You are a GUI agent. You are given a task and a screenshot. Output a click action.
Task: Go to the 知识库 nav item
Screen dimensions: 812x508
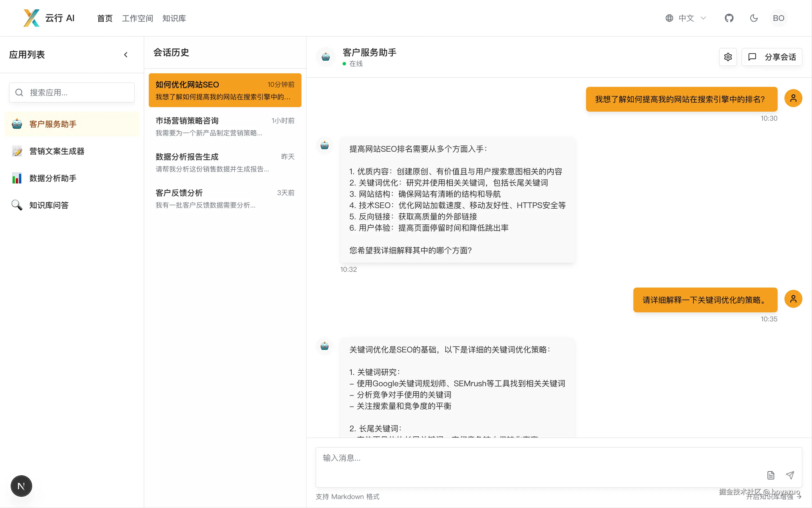click(174, 19)
